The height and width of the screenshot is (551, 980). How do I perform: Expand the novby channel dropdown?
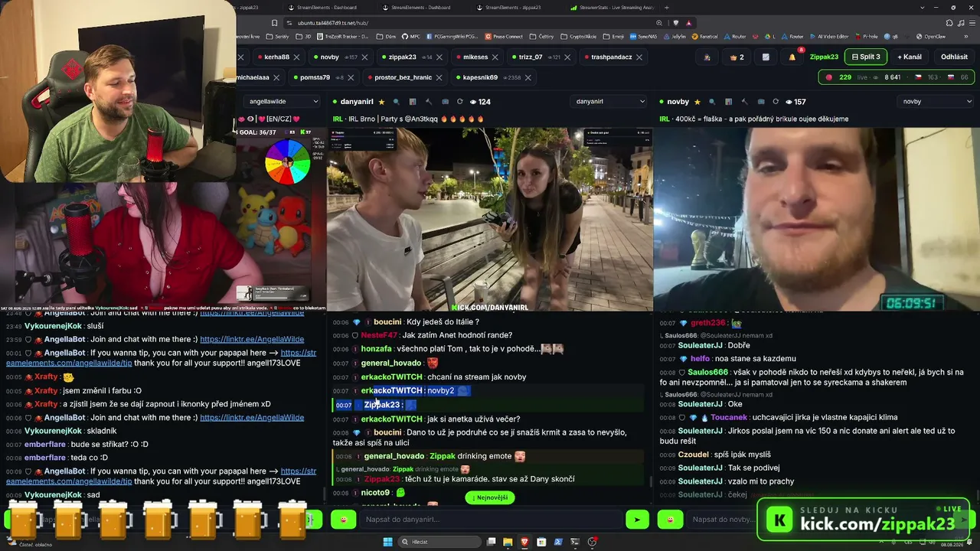(936, 101)
